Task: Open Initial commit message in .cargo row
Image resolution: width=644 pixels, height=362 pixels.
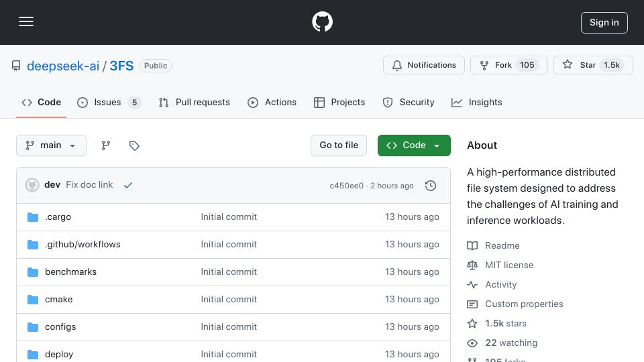Action: 229,217
